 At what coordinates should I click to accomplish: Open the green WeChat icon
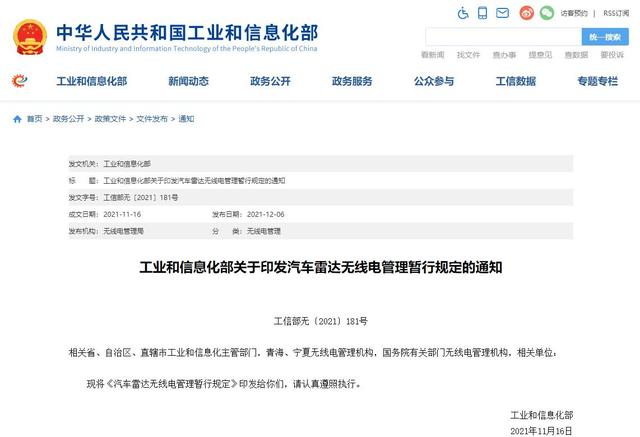tap(547, 13)
